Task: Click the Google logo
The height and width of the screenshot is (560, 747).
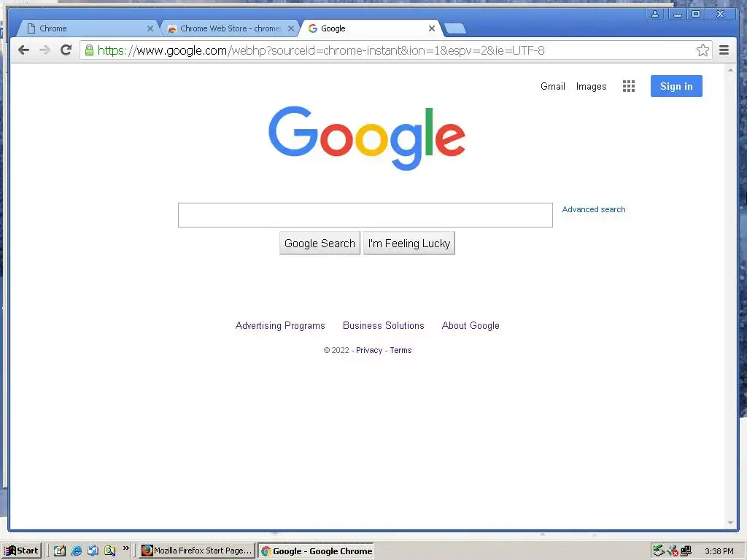Action: (x=366, y=138)
